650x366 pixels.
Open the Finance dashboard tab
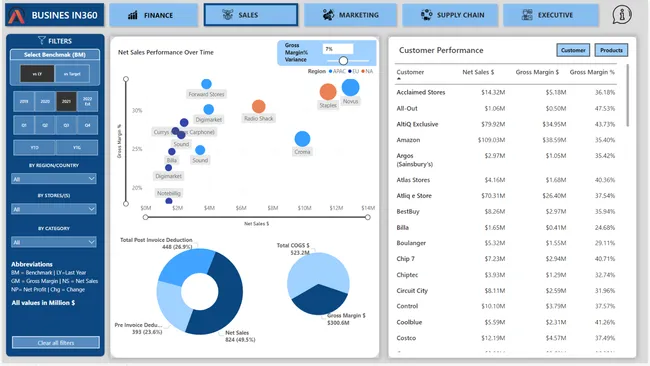[x=153, y=15]
